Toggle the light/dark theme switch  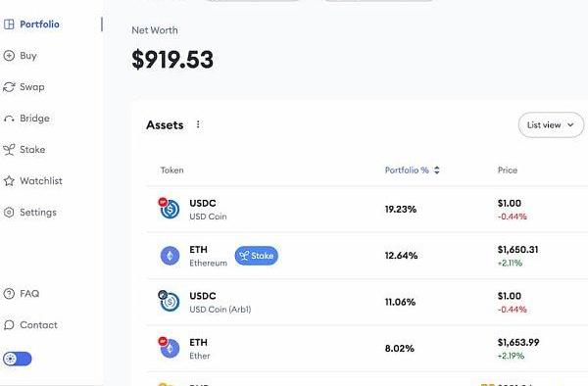coord(18,359)
